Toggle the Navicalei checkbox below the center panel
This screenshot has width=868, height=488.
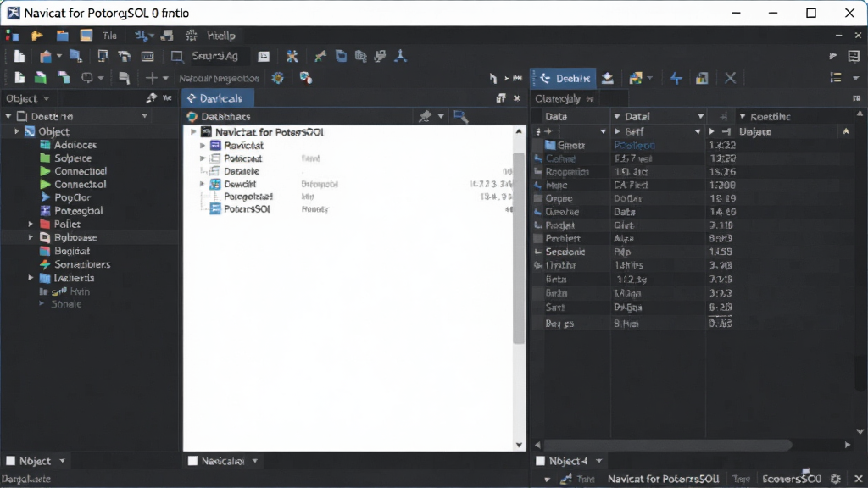(192, 461)
